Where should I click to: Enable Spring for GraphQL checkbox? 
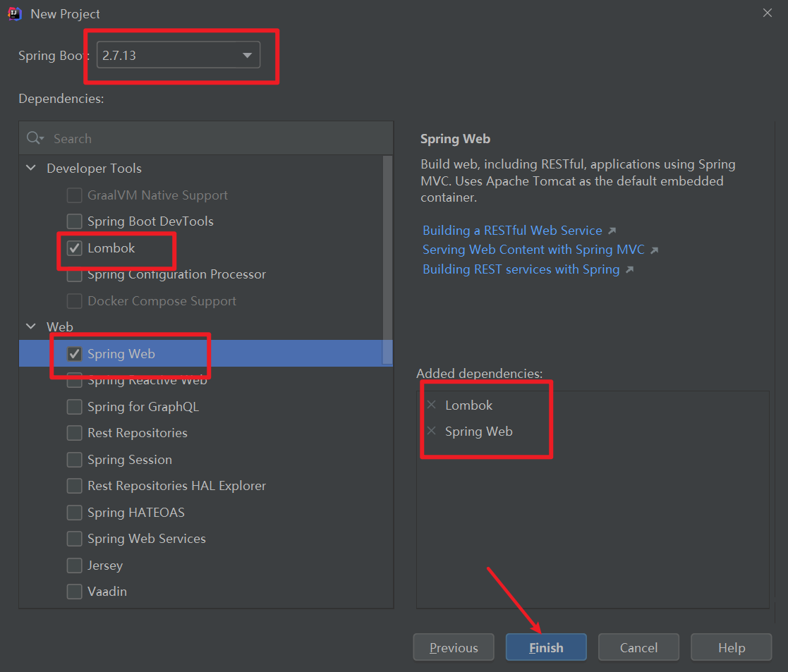[74, 407]
